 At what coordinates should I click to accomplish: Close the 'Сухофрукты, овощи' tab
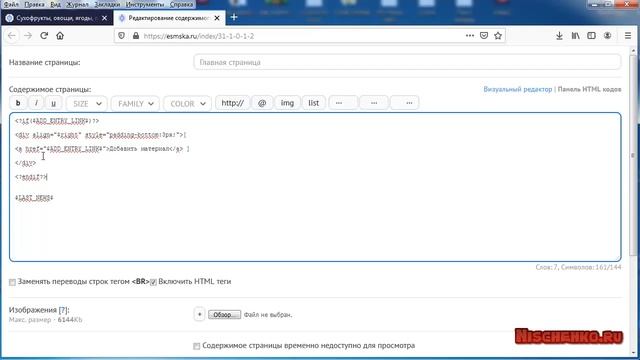click(x=104, y=18)
